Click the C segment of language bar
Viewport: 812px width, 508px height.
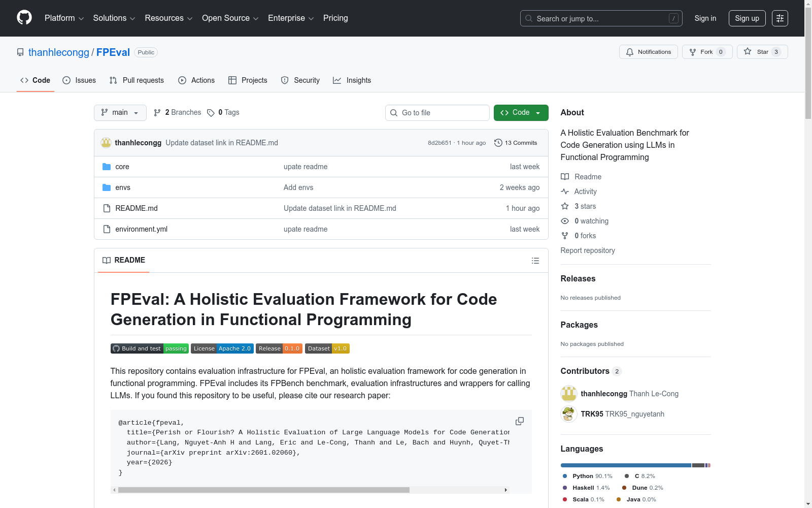(698, 465)
